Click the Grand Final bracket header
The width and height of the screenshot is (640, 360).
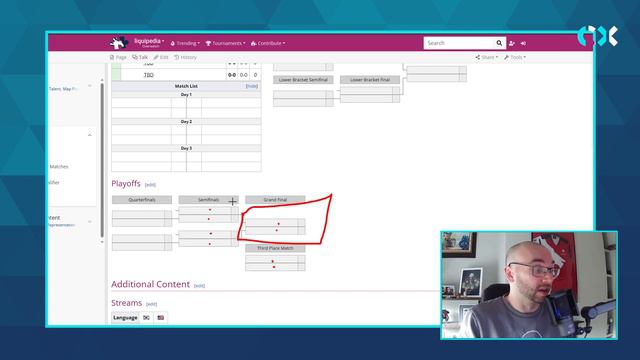pyautogui.click(x=275, y=200)
